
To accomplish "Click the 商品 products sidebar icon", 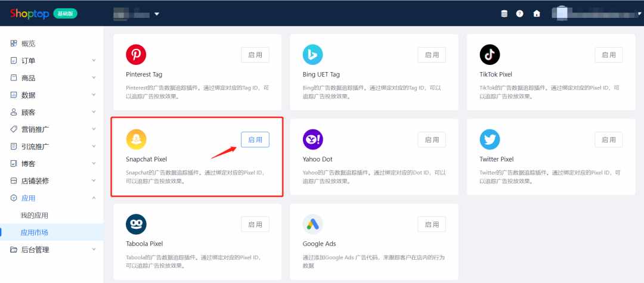I will [x=14, y=78].
